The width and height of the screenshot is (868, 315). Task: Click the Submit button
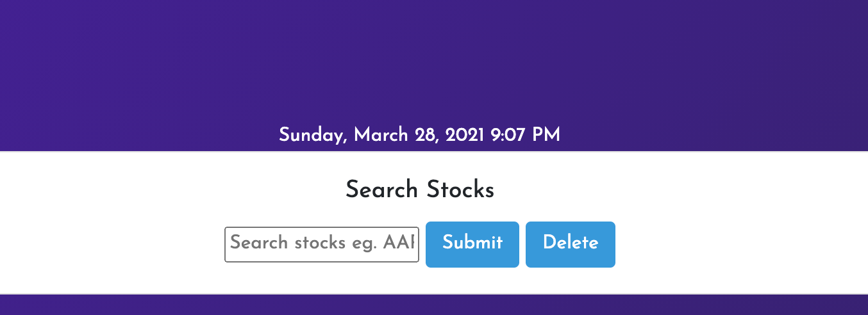click(472, 244)
